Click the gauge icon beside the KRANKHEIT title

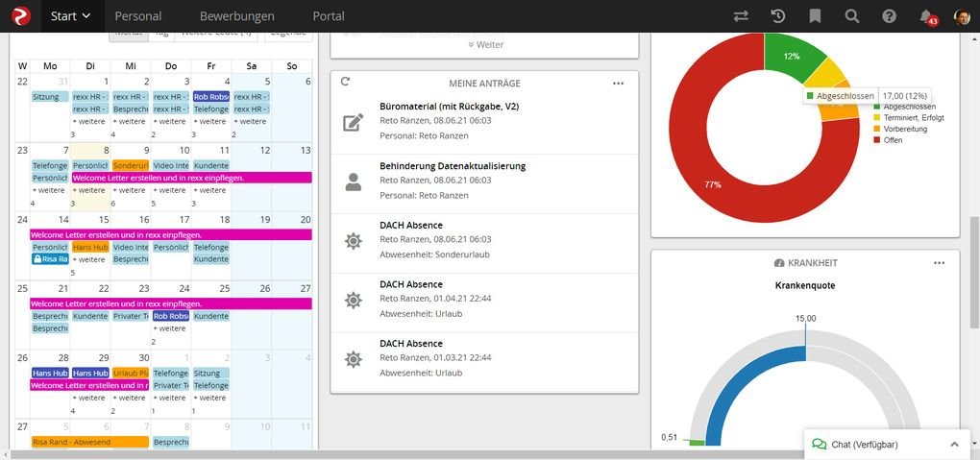tap(779, 263)
